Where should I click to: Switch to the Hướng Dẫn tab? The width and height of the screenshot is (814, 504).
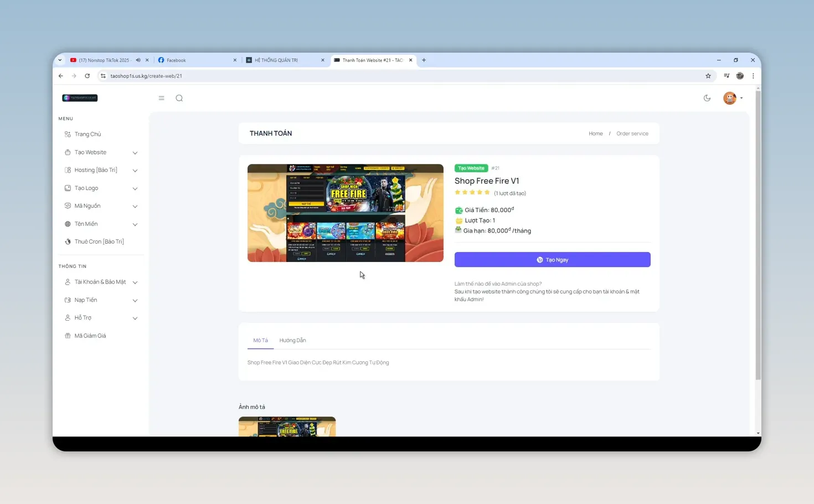[x=292, y=340]
